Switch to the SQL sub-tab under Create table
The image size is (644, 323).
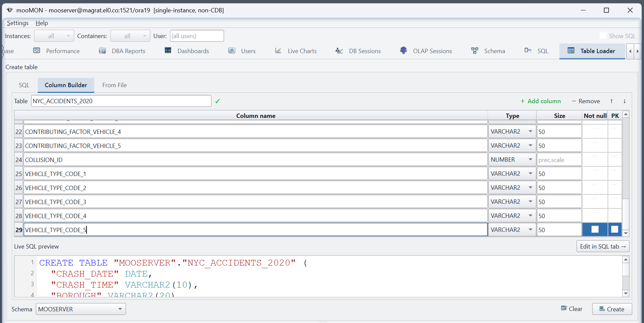click(x=24, y=85)
